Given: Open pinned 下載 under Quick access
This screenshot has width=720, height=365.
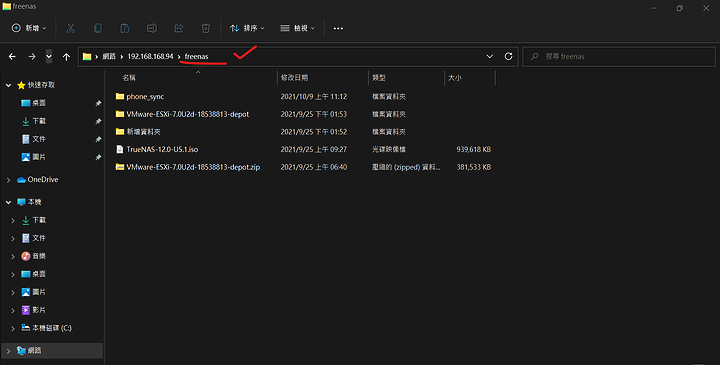Looking at the screenshot, I should (x=39, y=121).
